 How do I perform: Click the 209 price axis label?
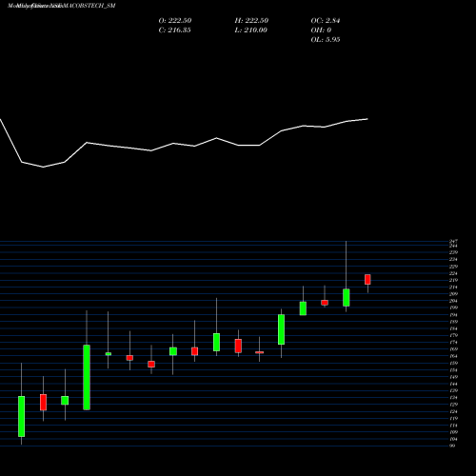[x=453, y=294]
